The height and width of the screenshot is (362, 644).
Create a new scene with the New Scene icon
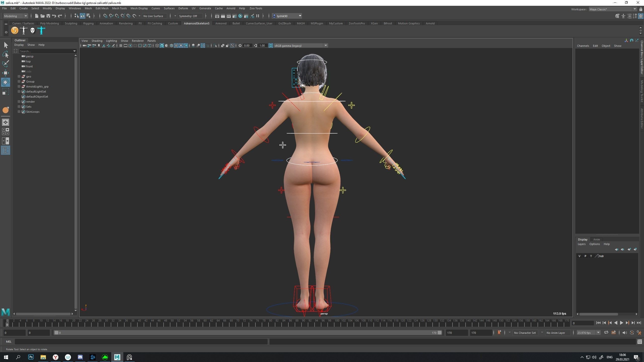click(x=36, y=16)
